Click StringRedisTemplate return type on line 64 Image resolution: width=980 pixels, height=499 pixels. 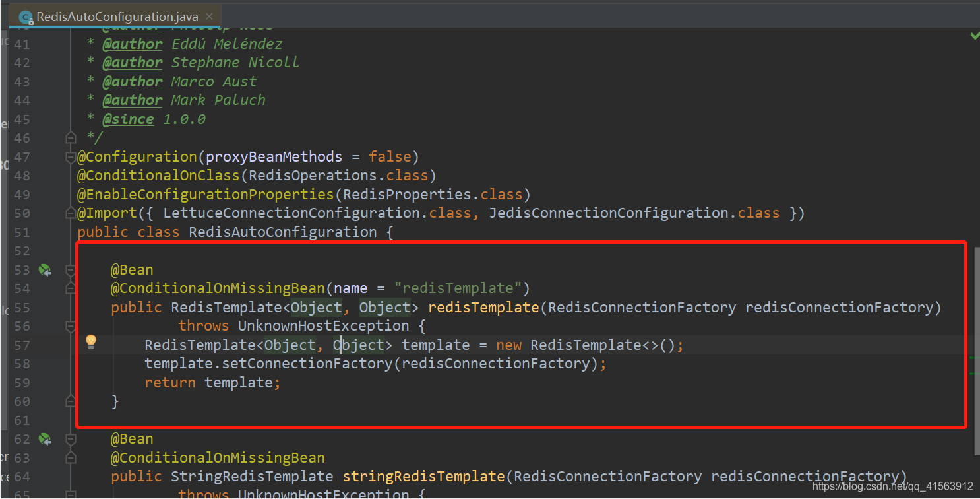[x=252, y=477]
